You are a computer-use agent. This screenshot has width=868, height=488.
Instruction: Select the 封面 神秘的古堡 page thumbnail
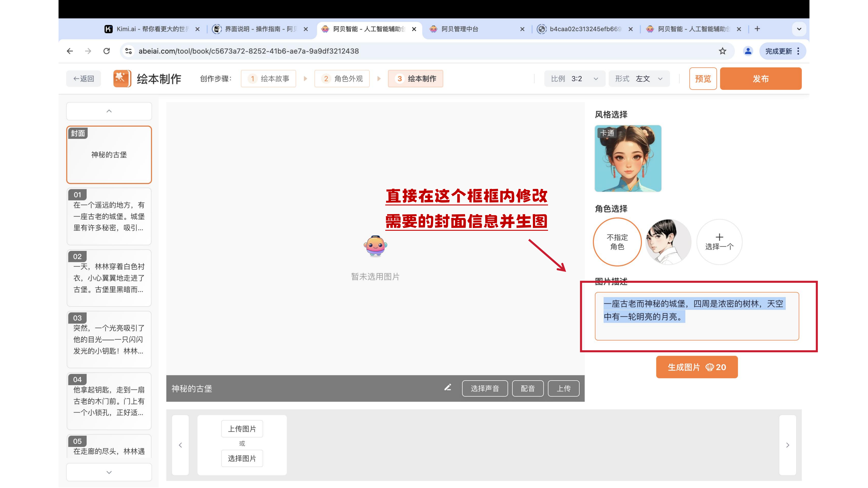point(109,155)
